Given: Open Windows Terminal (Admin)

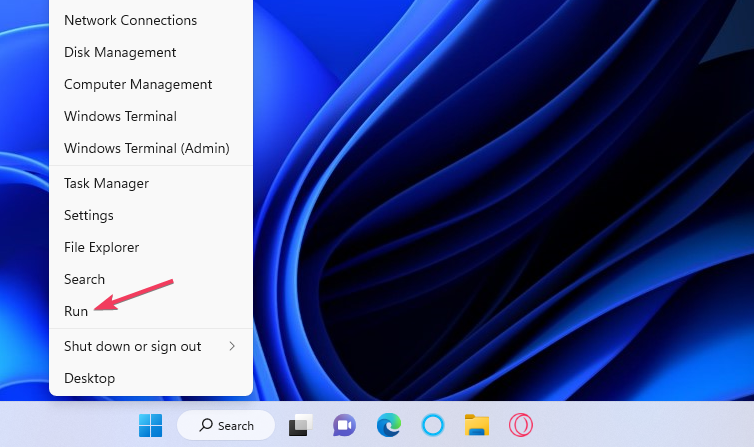Looking at the screenshot, I should coord(151,148).
